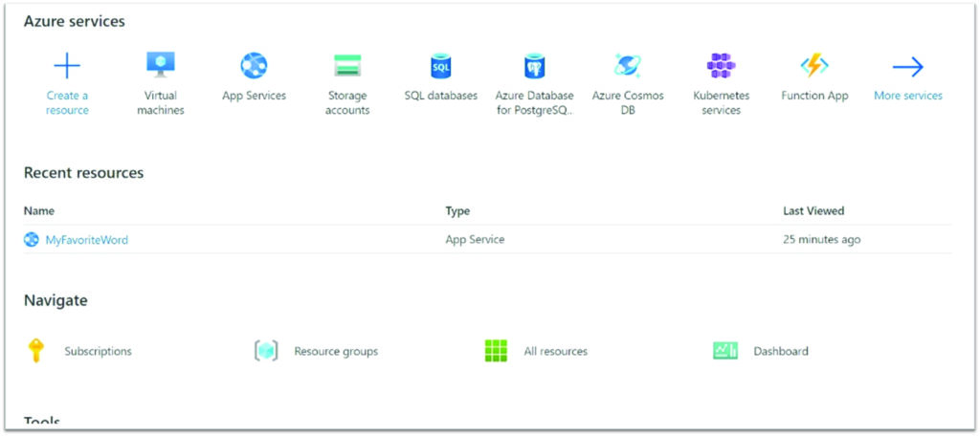Click the Kubernetes services label
The width and height of the screenshot is (980, 436).
click(x=722, y=103)
